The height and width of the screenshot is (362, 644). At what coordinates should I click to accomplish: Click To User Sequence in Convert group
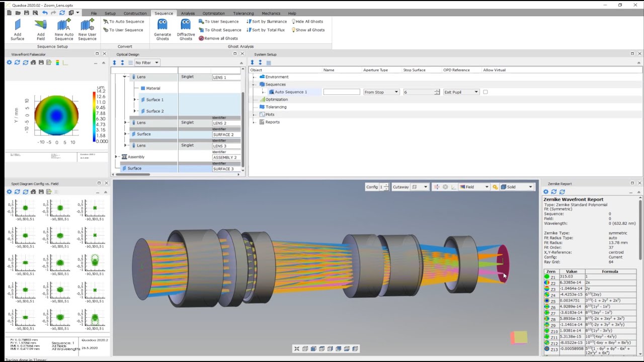123,30
